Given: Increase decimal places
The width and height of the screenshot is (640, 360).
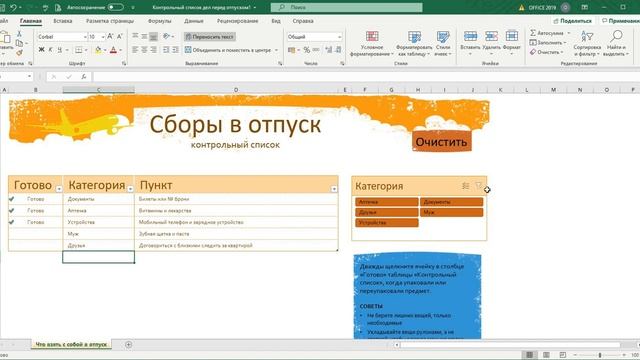Looking at the screenshot, I should coord(329,50).
